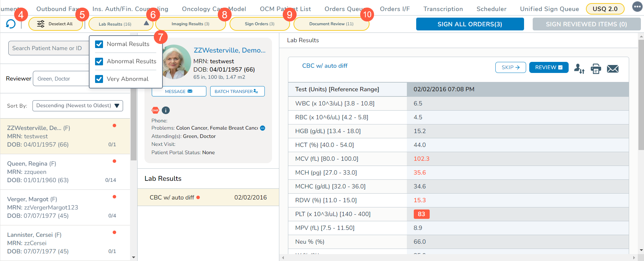Toggle the Very Abnormal checkbox
The width and height of the screenshot is (644, 261).
tap(99, 79)
